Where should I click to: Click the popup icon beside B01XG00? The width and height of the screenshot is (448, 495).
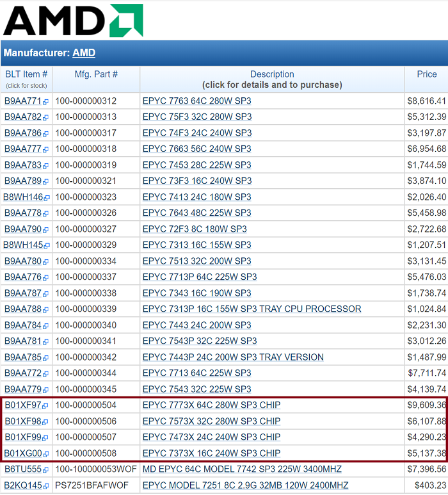point(46,454)
